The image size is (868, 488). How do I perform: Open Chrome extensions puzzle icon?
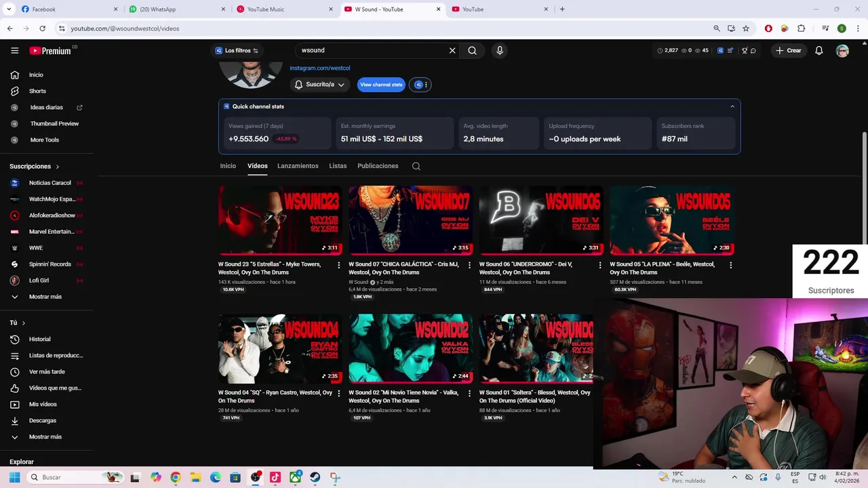801,28
